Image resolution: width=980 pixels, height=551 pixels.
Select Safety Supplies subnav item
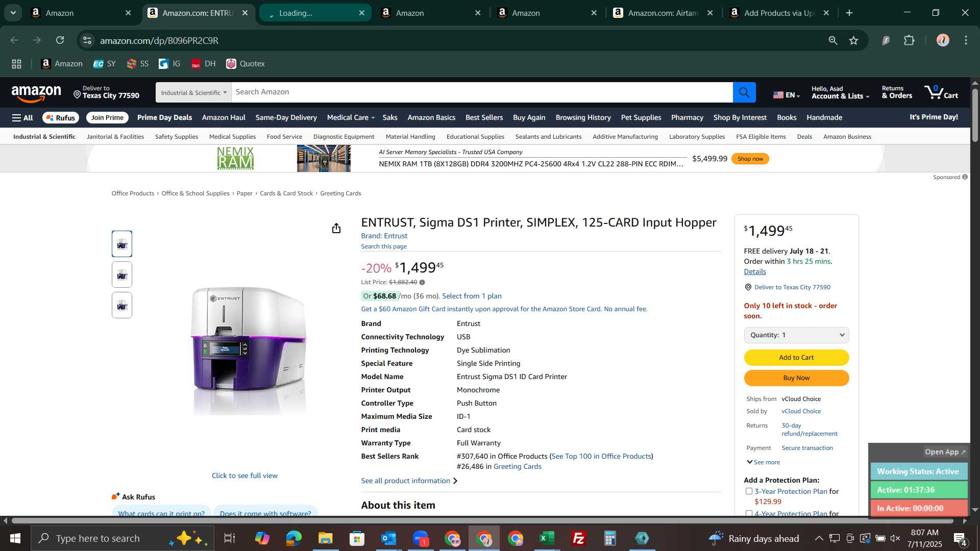coord(176,137)
